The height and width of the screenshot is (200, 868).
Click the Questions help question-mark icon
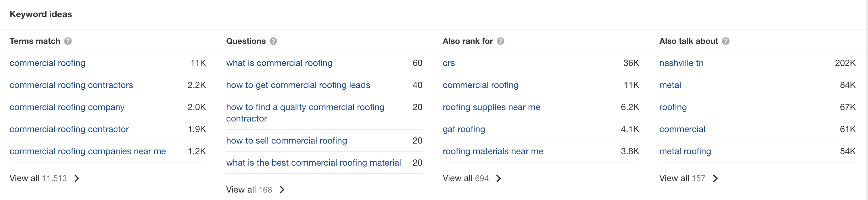274,41
